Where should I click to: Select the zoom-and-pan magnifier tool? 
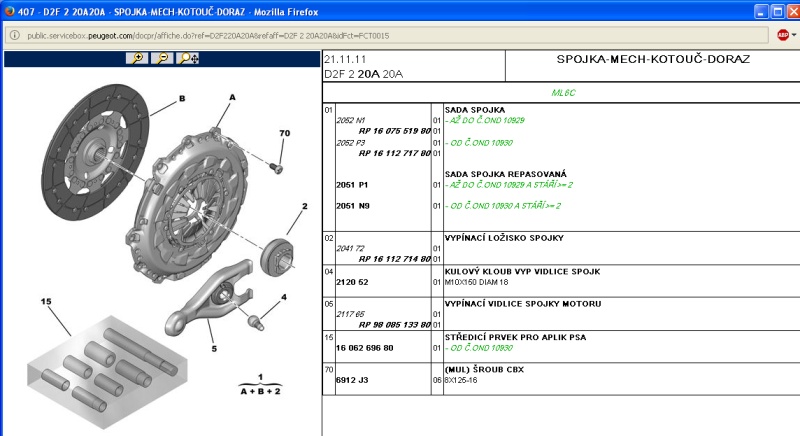pos(188,58)
